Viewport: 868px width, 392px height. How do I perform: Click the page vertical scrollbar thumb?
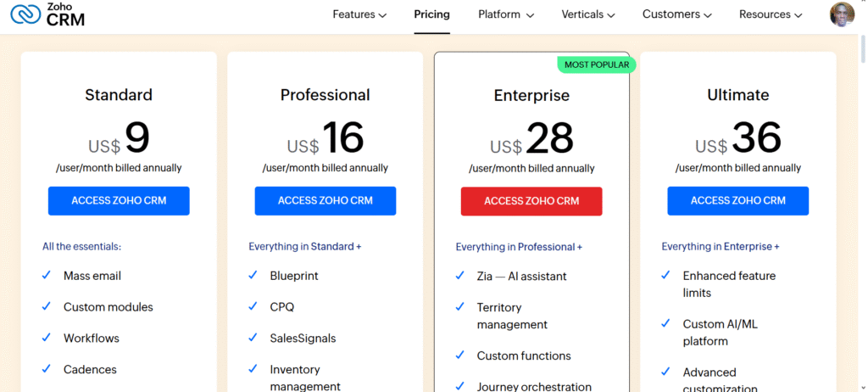[x=862, y=50]
